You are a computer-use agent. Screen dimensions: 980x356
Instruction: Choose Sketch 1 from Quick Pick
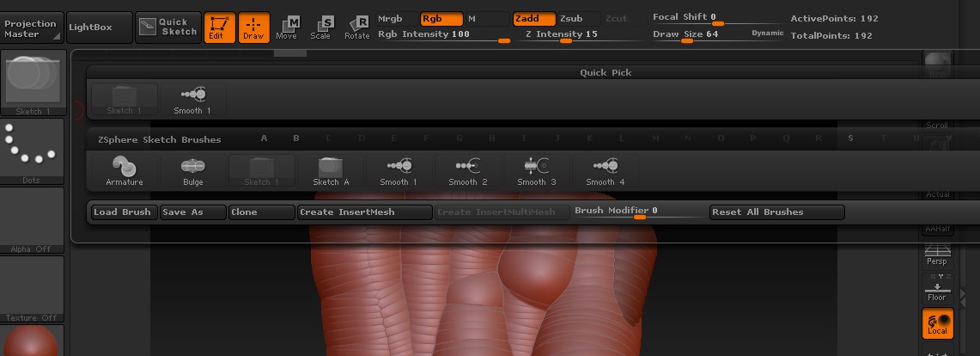tap(125, 100)
